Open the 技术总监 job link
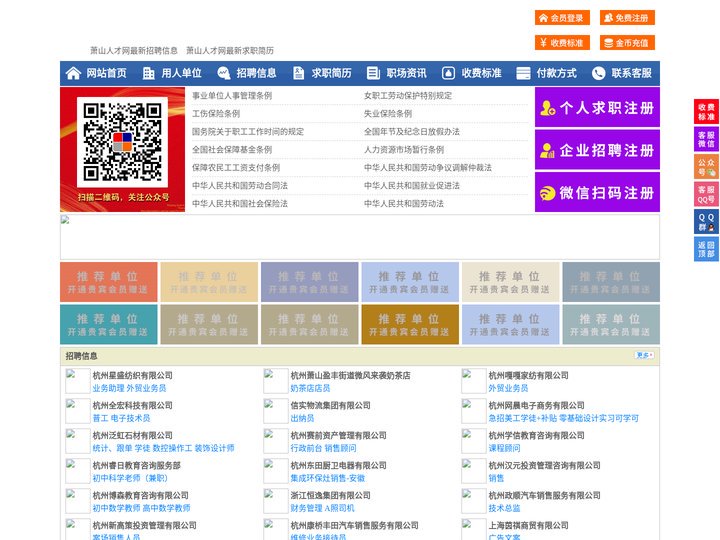The width and height of the screenshot is (720, 540). [505, 508]
